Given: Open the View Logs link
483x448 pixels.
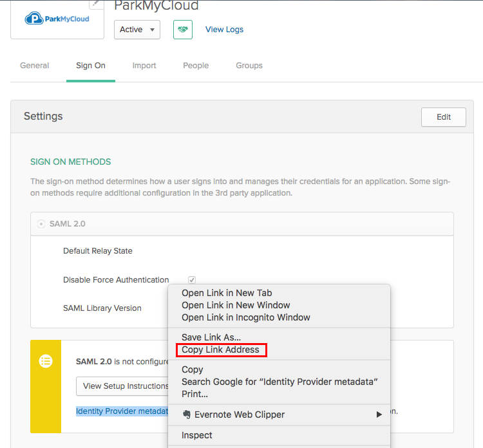Looking at the screenshot, I should [x=224, y=30].
